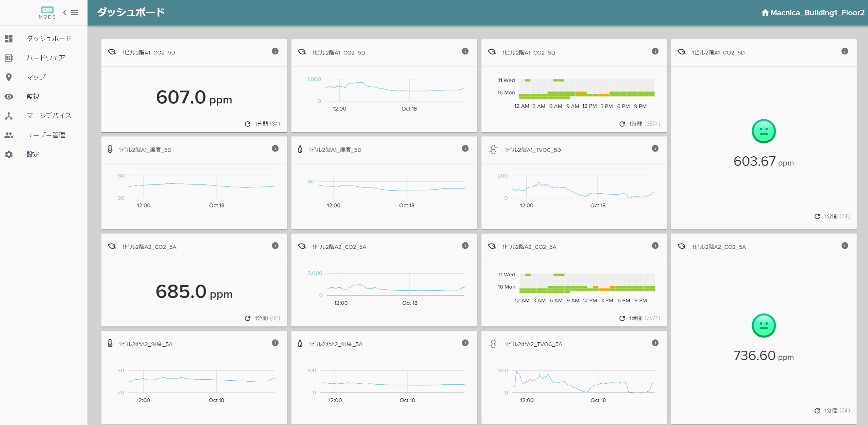Click 1時間 (3574) on A2 heatmap card
868x425 pixels.
tap(644, 318)
